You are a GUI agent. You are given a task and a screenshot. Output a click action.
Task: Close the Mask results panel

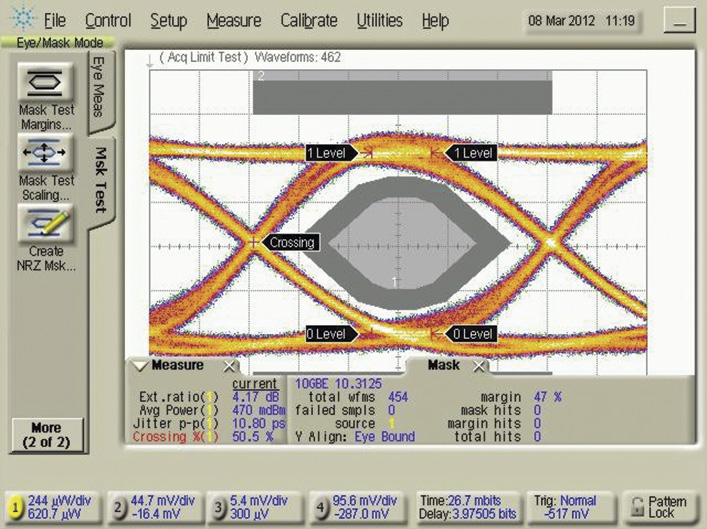coord(478,366)
